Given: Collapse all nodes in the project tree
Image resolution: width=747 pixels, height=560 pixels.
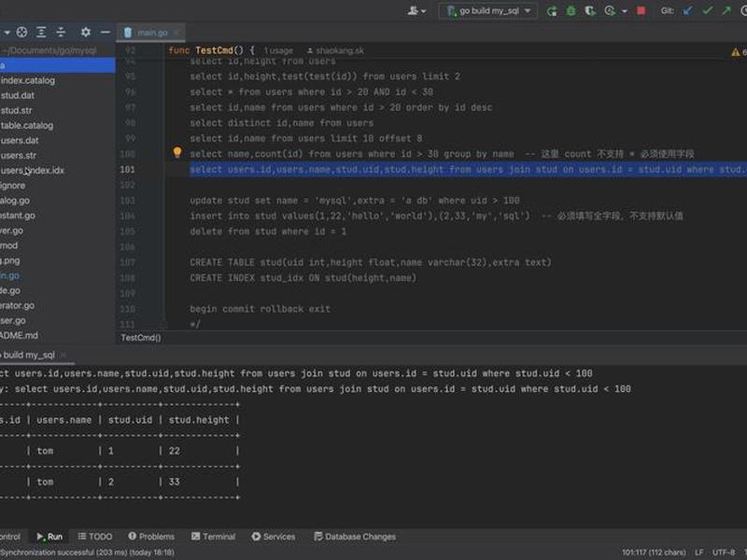Looking at the screenshot, I should 61,33.
